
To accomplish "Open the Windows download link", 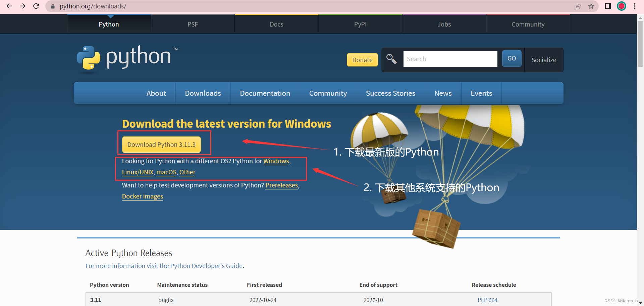I will click(276, 161).
